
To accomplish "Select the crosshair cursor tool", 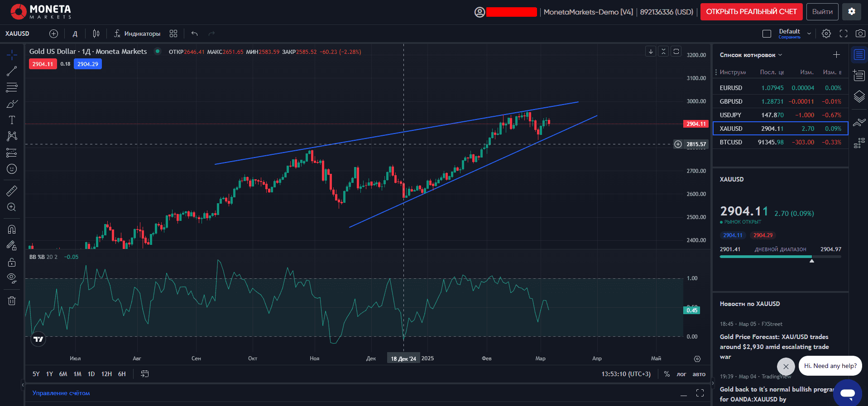I will click(12, 55).
